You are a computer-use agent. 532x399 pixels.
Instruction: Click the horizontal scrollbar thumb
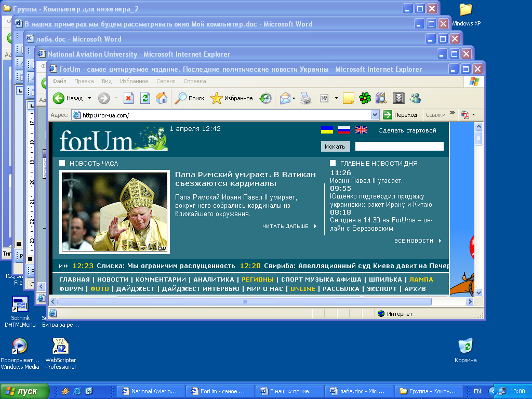245,301
